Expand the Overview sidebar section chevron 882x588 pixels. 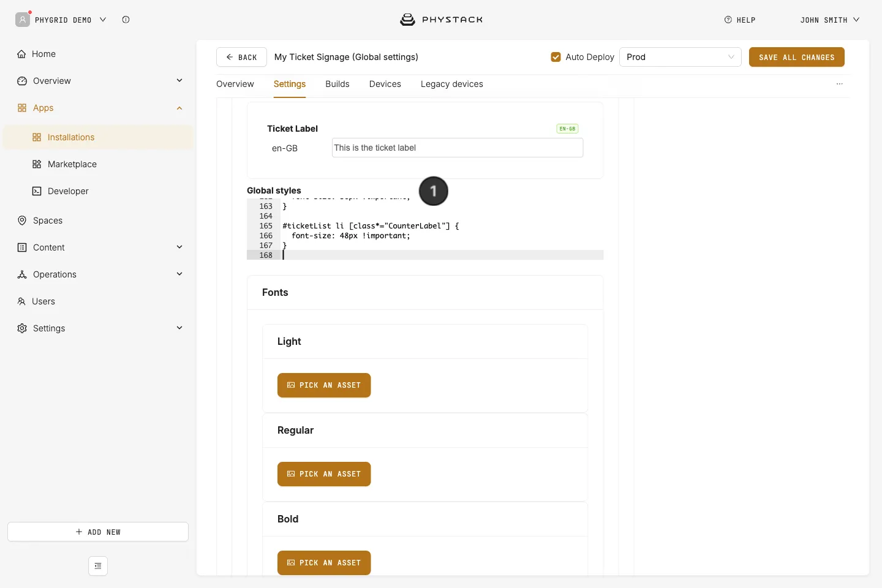coord(179,80)
